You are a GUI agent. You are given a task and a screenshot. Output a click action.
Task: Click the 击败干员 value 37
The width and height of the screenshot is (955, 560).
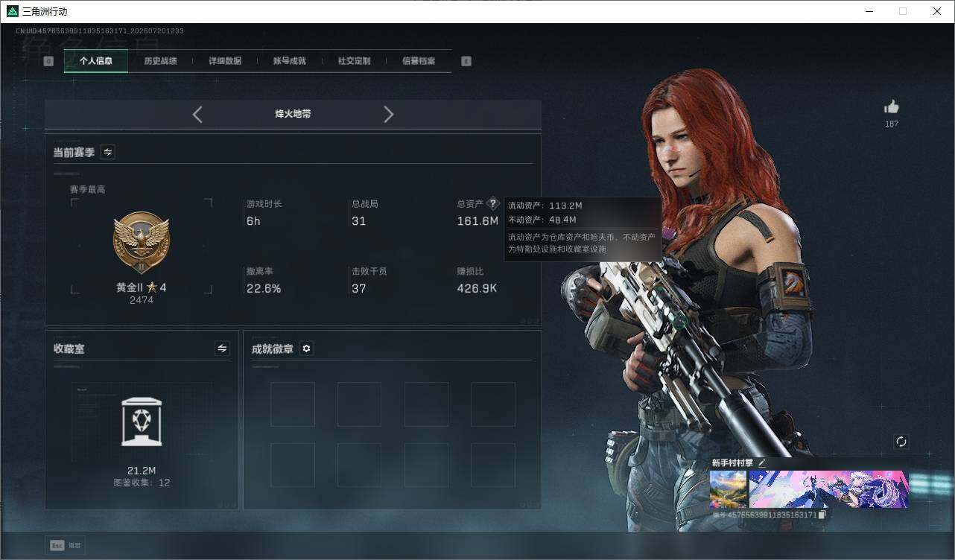pos(359,288)
